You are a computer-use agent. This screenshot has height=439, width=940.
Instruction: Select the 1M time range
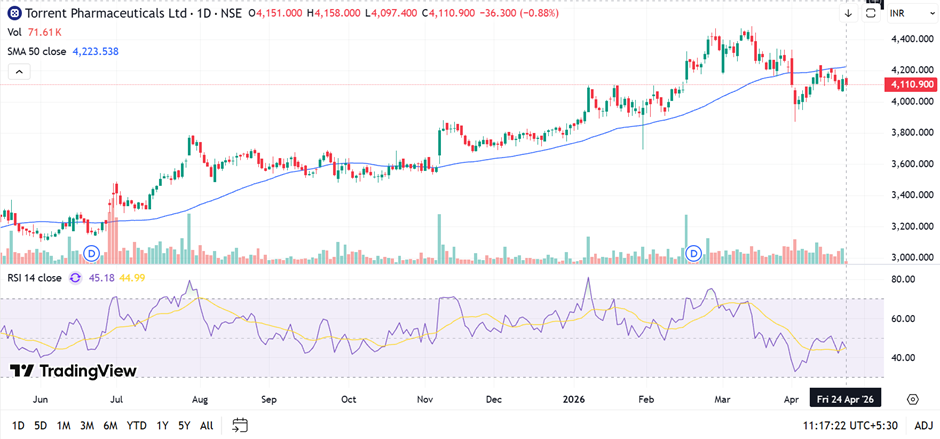pos(63,425)
